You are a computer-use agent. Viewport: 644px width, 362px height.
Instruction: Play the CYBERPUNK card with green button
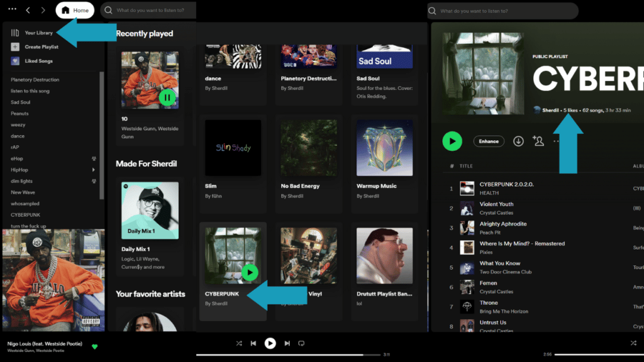point(250,273)
